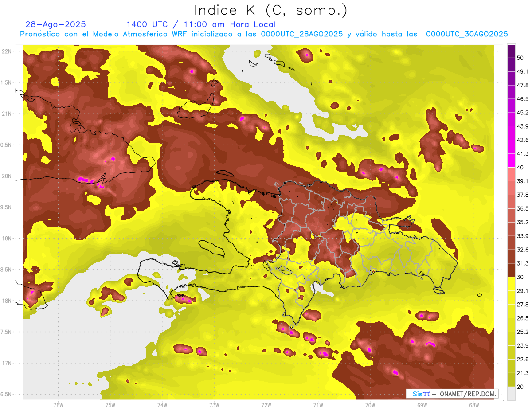Click the '39.1' color bar label
The width and height of the screenshot is (532, 411).
coord(523,181)
